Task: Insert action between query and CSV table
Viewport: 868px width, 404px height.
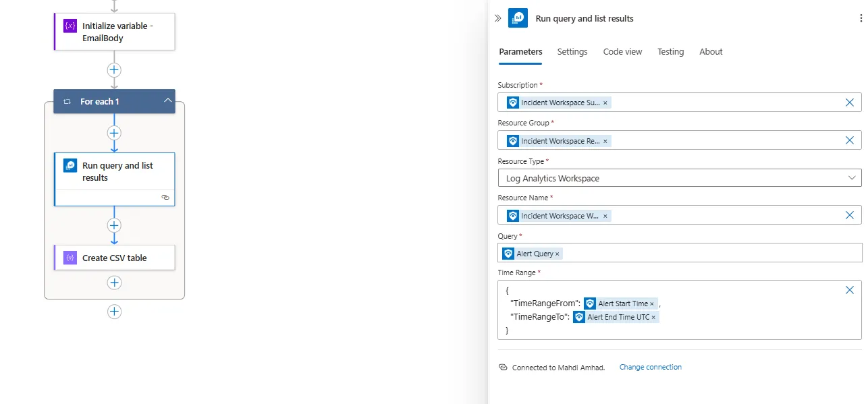Action: 114,225
